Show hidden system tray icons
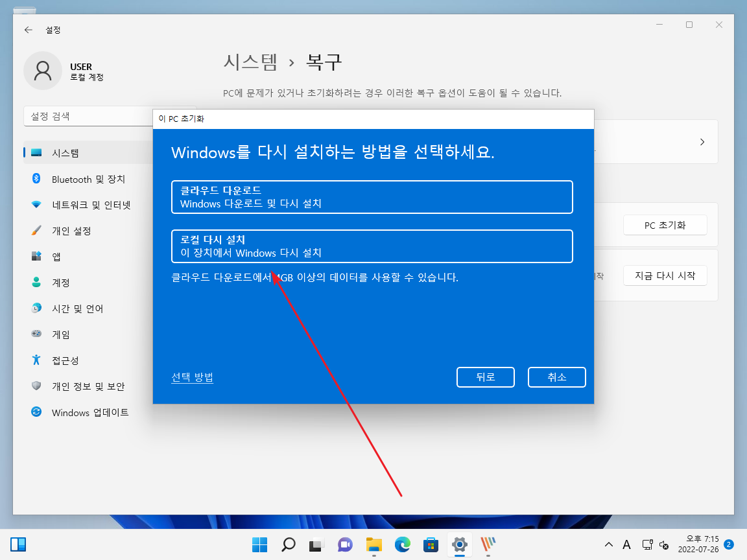The width and height of the screenshot is (747, 560). (608, 544)
